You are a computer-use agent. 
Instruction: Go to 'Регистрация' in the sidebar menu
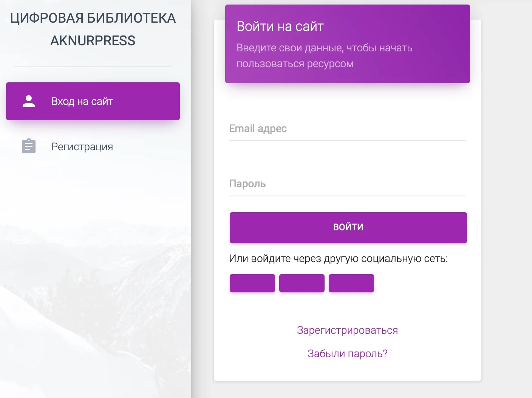click(x=82, y=147)
